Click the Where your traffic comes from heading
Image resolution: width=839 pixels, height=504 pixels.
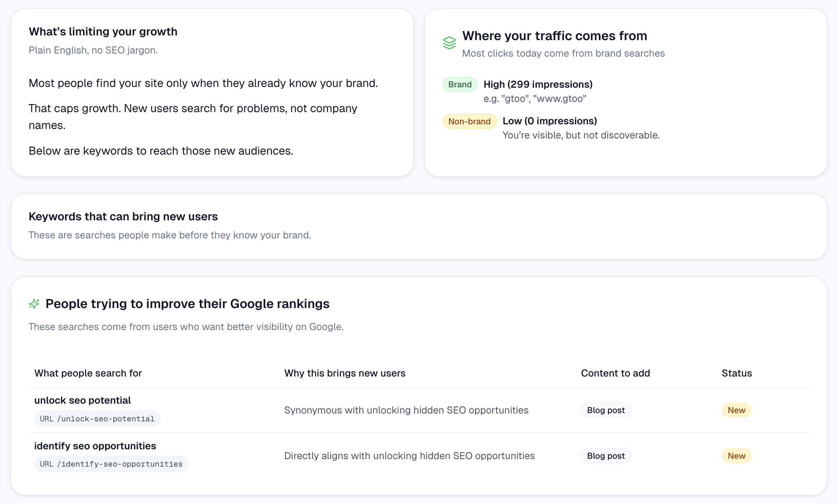[x=554, y=36]
